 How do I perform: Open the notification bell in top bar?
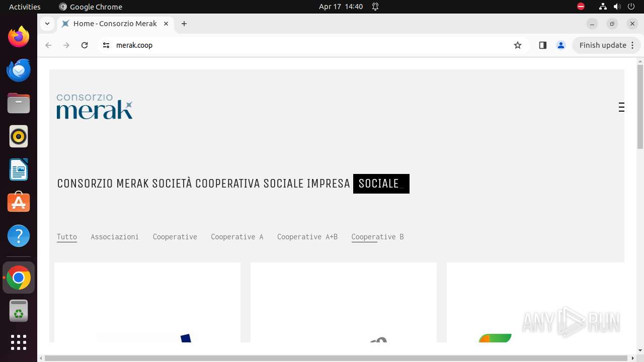(x=375, y=7)
